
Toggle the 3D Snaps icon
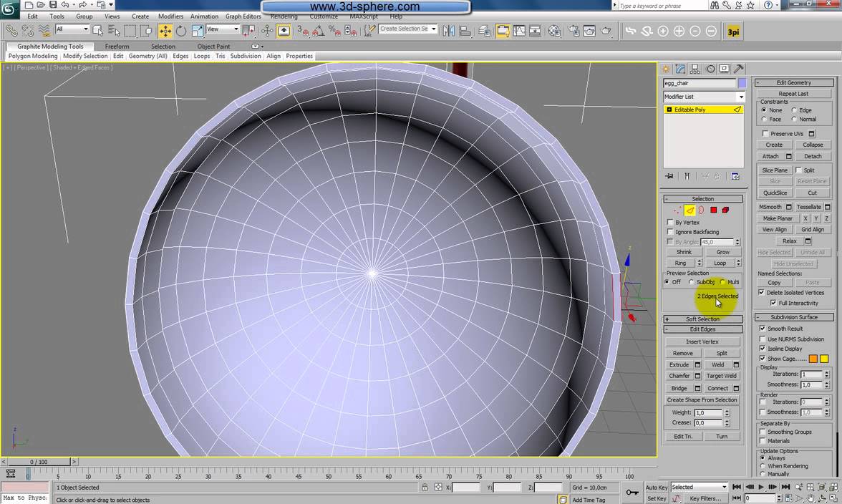click(x=302, y=31)
